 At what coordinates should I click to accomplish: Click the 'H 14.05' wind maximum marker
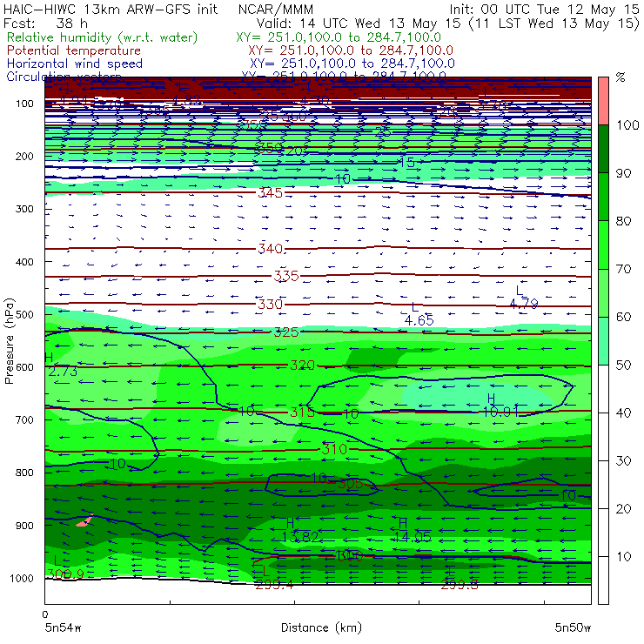413,530
